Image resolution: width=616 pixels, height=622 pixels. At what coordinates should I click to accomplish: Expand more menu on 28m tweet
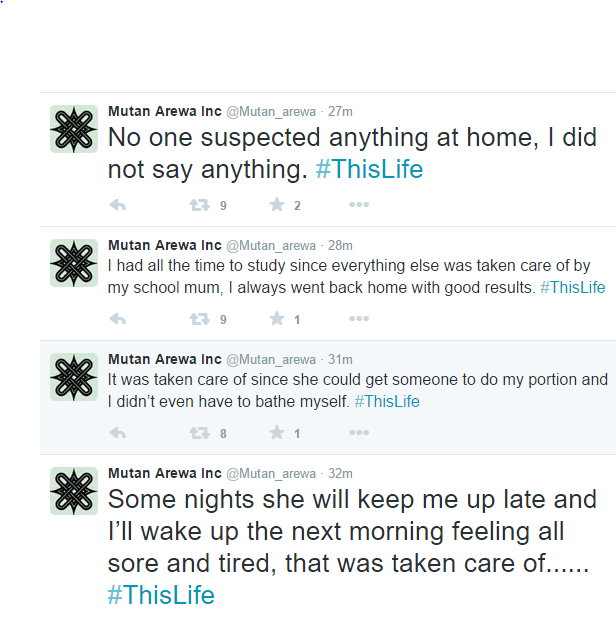[x=359, y=319]
